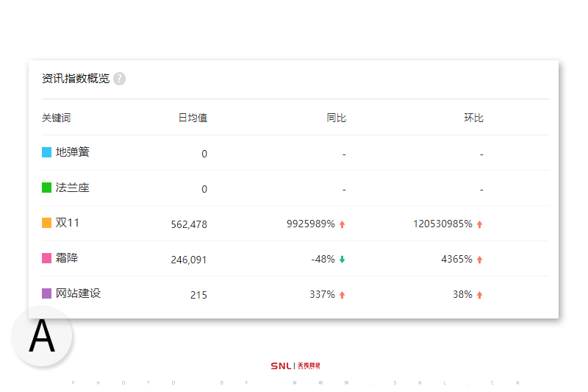This screenshot has height=392, width=588.
Task: Click the 霜降 同比 green down arrow
Action: click(342, 260)
